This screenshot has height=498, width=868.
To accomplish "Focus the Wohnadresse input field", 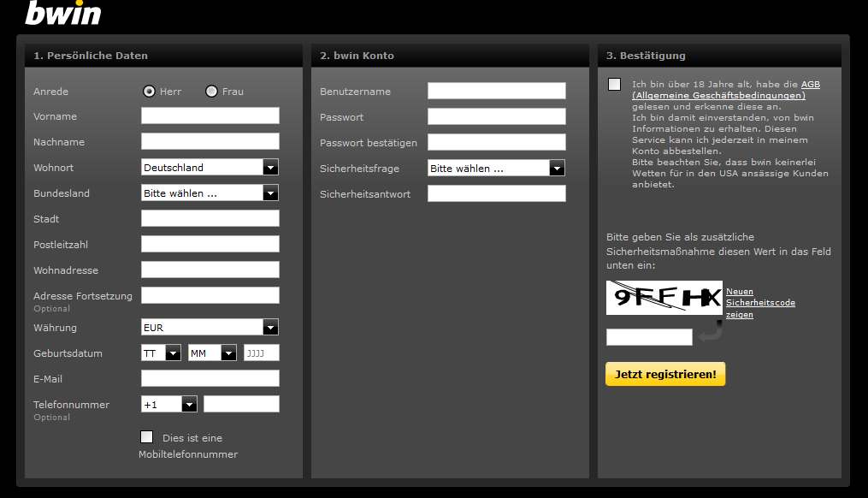I will click(x=210, y=270).
